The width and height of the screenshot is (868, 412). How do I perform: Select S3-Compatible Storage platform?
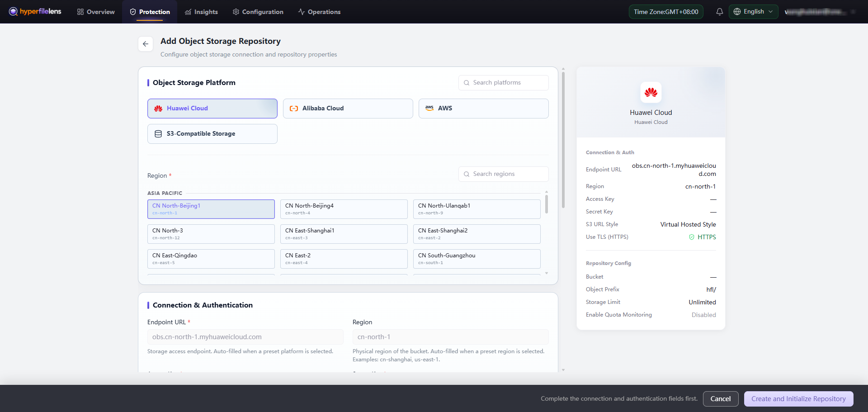pyautogui.click(x=212, y=134)
